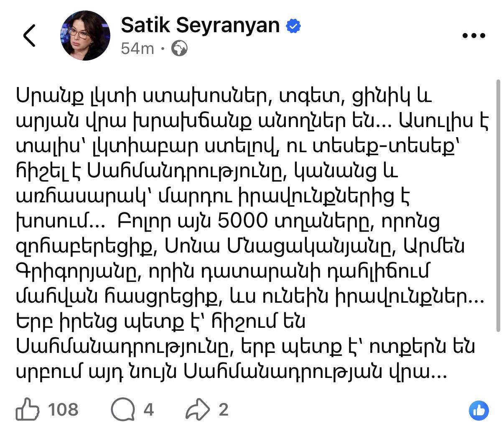This screenshot has width=504, height=439.
Task: Click the 4 comments count
Action: pos(149,409)
